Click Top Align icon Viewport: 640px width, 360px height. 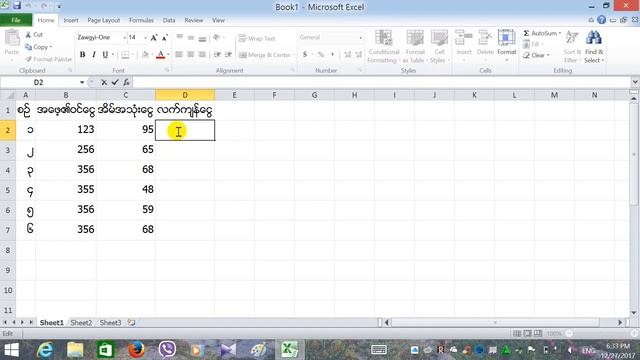[x=179, y=38]
